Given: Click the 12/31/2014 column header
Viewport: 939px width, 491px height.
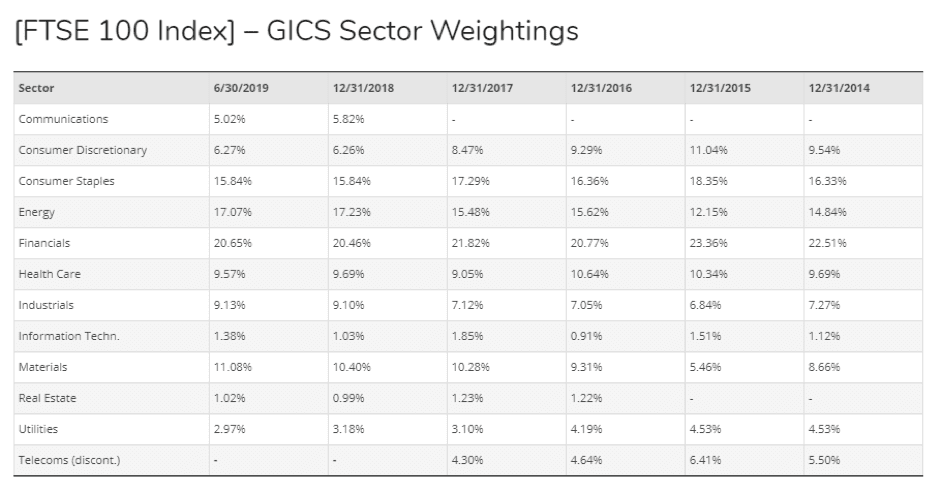Looking at the screenshot, I should [839, 88].
